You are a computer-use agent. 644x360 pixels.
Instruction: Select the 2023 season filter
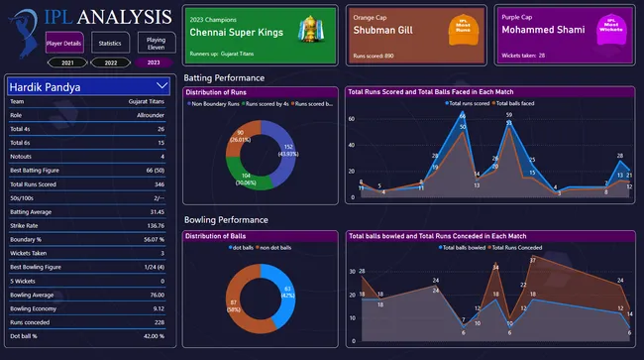coord(154,62)
